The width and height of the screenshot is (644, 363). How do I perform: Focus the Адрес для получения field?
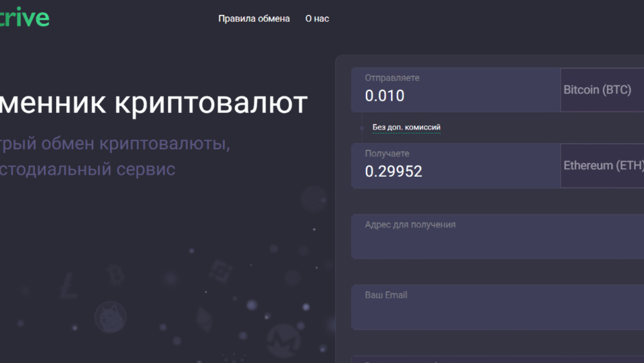pos(498,236)
